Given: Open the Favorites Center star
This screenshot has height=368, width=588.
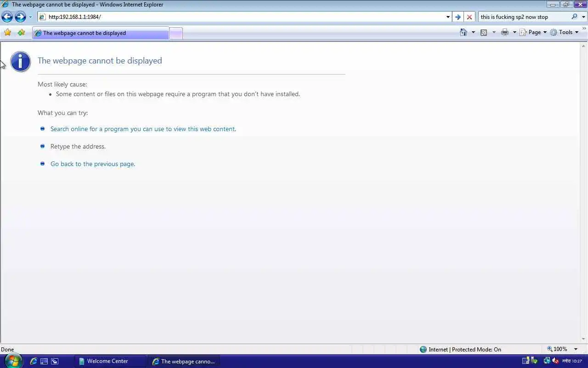Looking at the screenshot, I should 7,32.
